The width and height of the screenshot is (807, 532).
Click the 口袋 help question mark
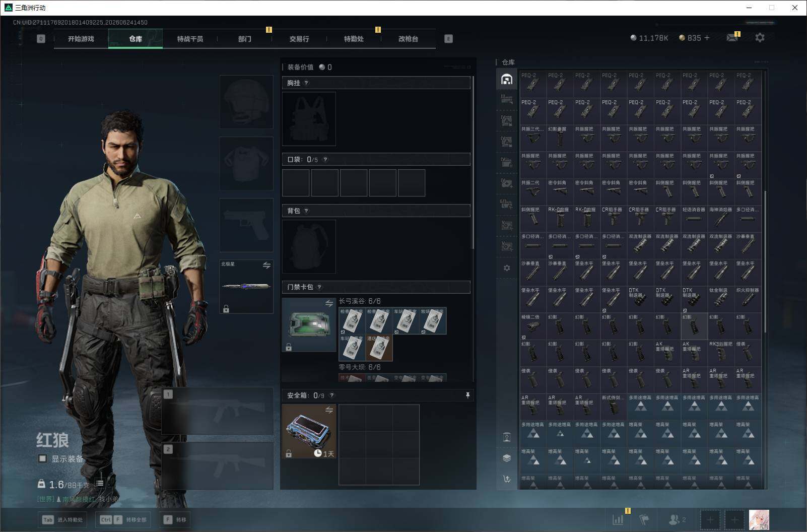[x=325, y=160]
